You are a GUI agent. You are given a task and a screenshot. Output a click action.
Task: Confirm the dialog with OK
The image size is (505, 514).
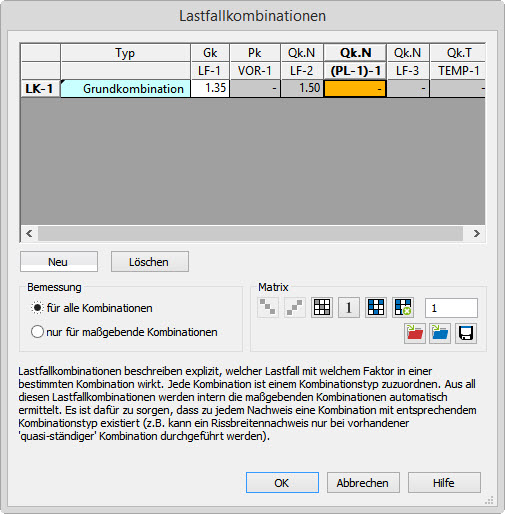(282, 482)
